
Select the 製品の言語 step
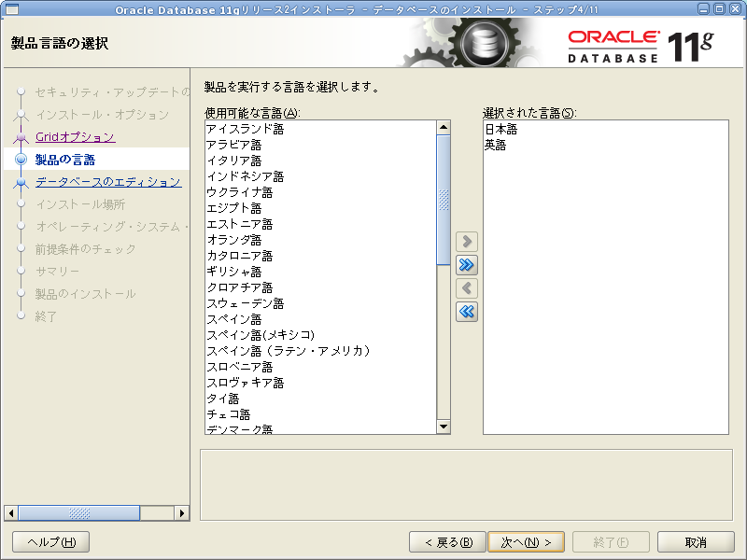65,160
